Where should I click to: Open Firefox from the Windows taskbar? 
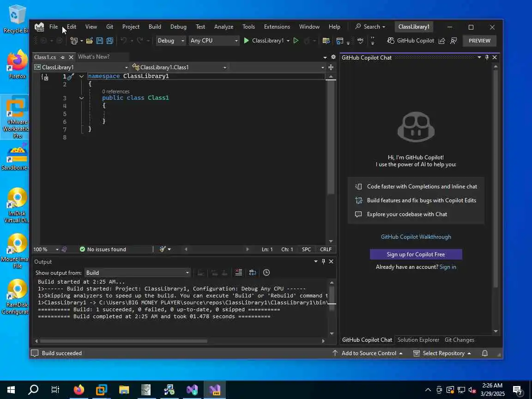click(x=79, y=389)
